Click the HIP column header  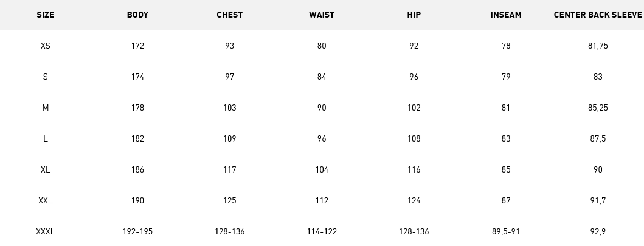pos(414,15)
